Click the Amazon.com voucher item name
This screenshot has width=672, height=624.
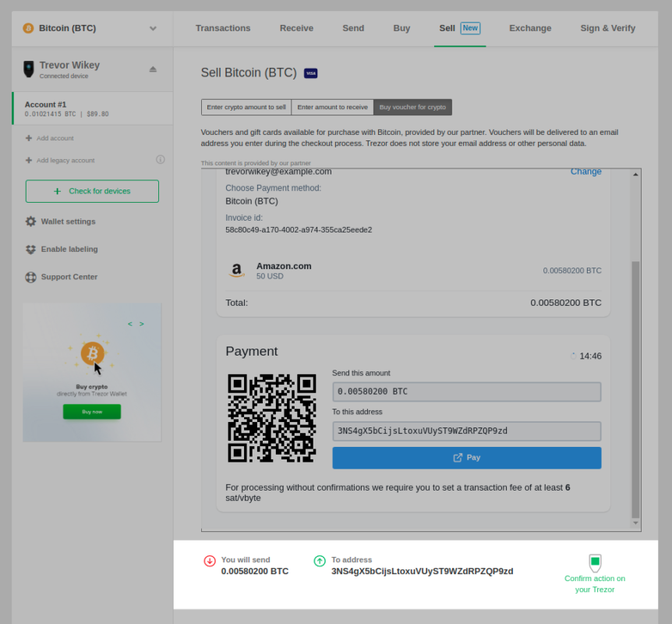click(284, 266)
